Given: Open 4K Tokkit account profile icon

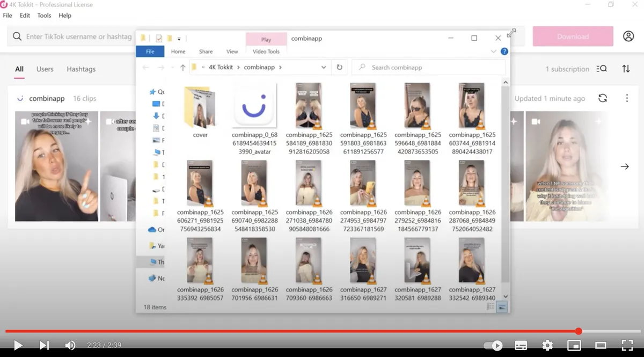Looking at the screenshot, I should click(x=628, y=36).
